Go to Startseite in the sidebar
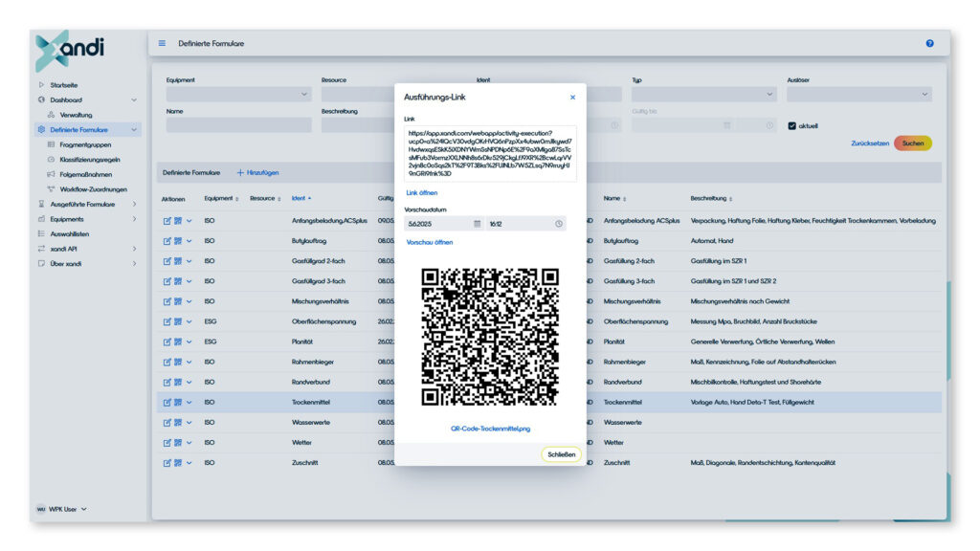Image resolution: width=980 pixels, height=551 pixels. point(64,84)
